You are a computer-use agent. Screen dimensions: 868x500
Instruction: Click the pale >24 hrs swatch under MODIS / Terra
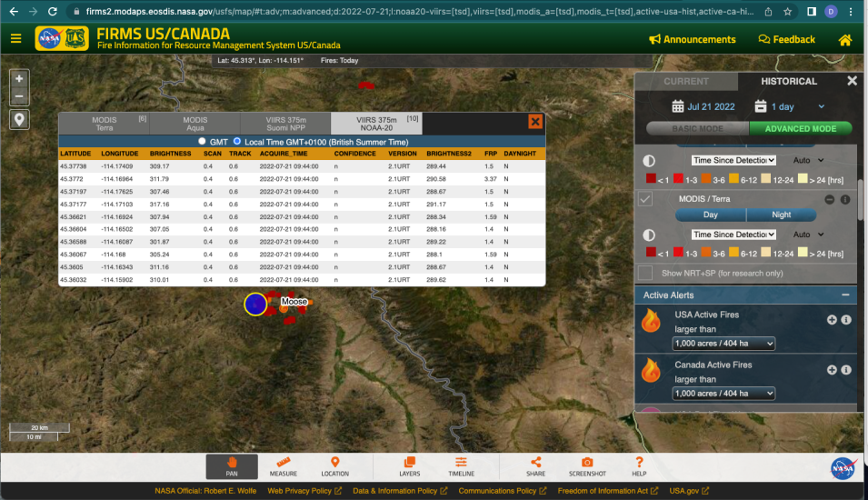pos(803,253)
